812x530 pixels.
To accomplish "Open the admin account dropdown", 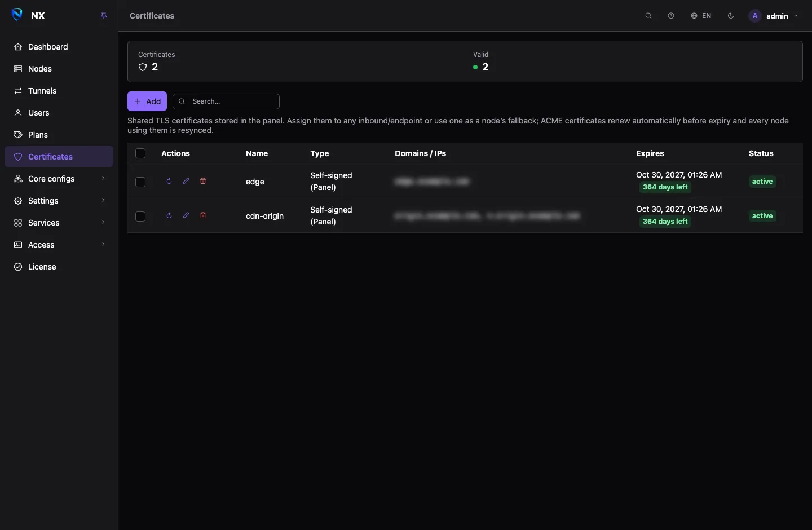I will coord(774,16).
